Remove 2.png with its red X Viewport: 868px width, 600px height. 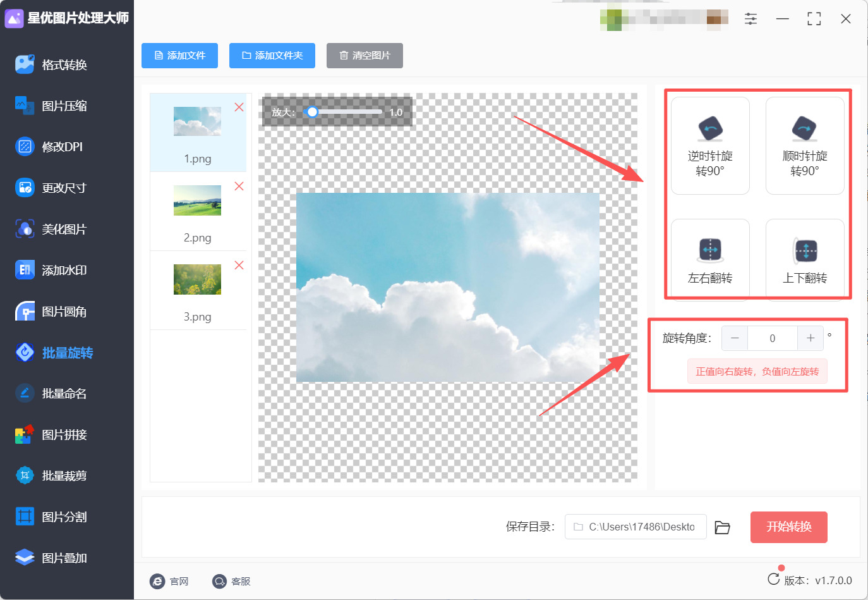[x=239, y=186]
